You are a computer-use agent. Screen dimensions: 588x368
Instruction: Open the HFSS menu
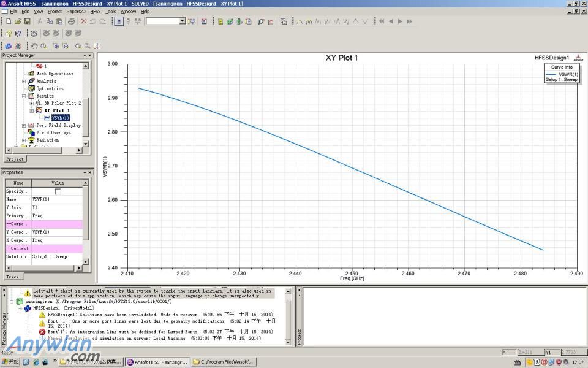(95, 11)
